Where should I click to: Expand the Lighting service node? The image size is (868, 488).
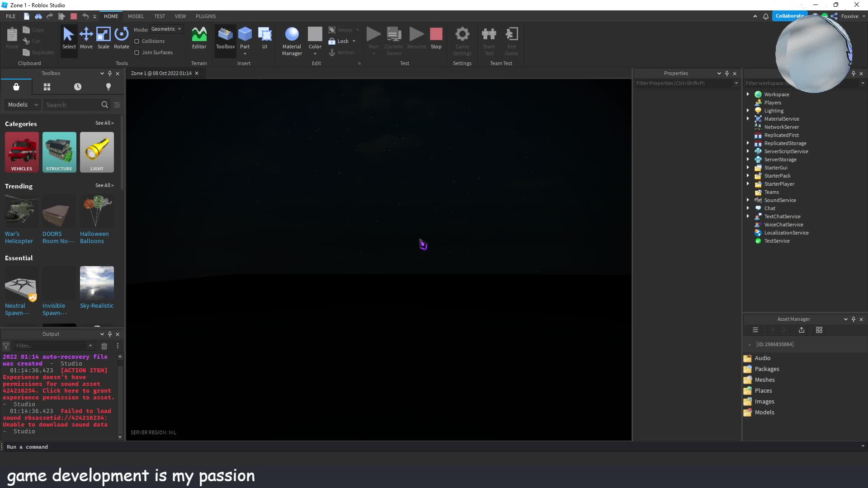point(748,110)
